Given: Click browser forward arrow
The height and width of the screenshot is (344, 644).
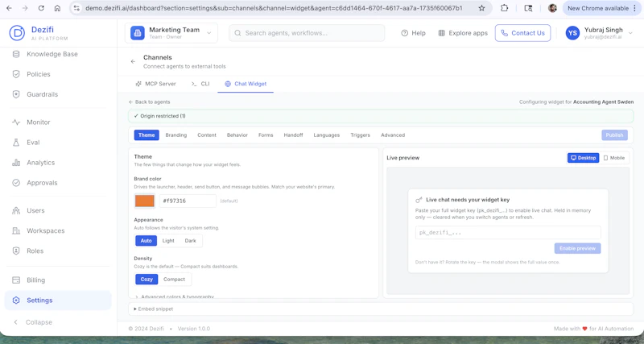Looking at the screenshot, I should coord(25,8).
